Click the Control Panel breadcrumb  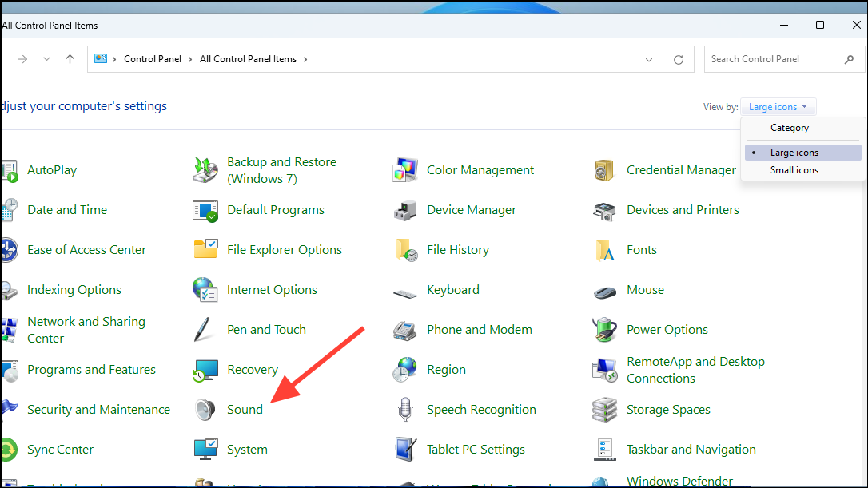[x=152, y=59]
